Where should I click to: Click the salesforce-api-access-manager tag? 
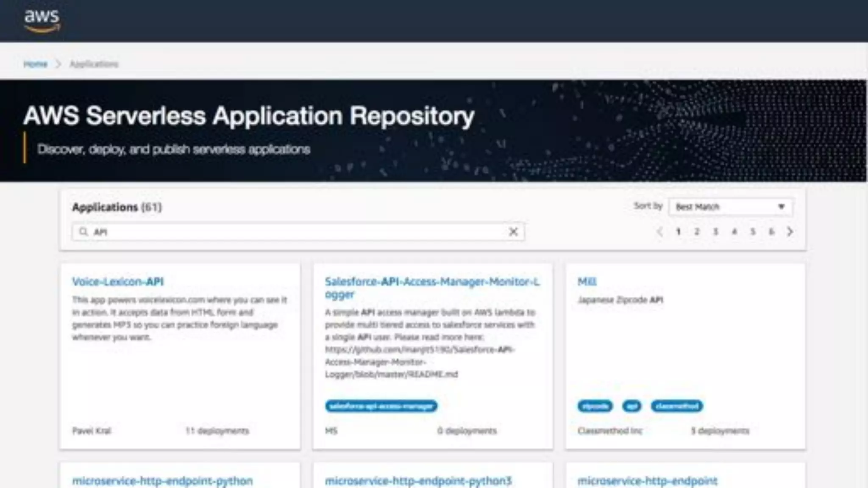pos(381,406)
